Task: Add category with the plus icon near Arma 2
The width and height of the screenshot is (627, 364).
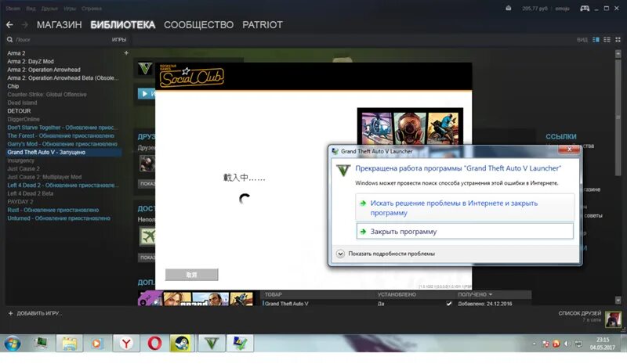Action: (126, 52)
